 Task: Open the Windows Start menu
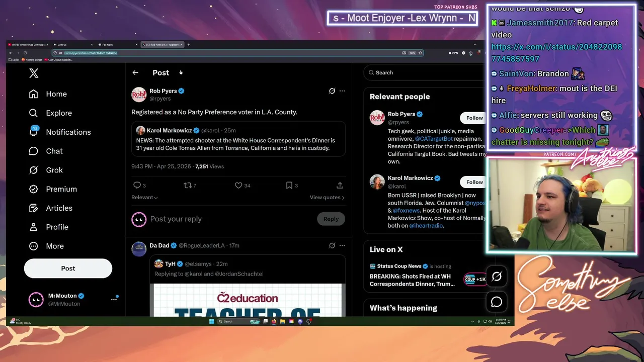[211, 321]
